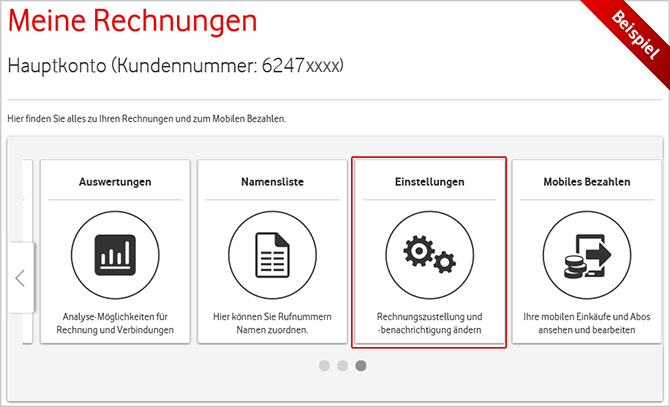The image size is (670, 407).
Task: Select the Mobiles Bezahlen phone icon
Action: 586,255
